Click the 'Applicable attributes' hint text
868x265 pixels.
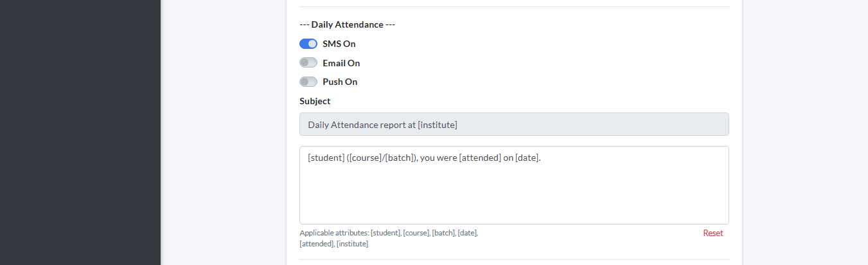(334, 233)
